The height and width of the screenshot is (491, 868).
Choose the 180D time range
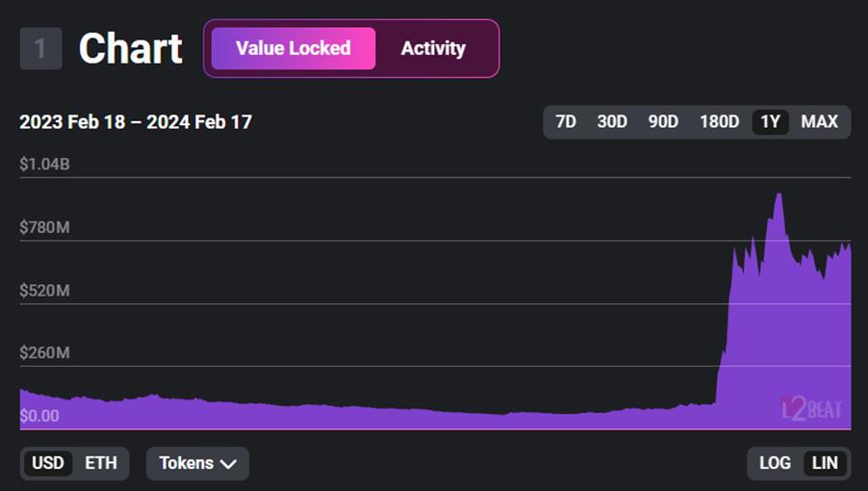[x=719, y=121]
